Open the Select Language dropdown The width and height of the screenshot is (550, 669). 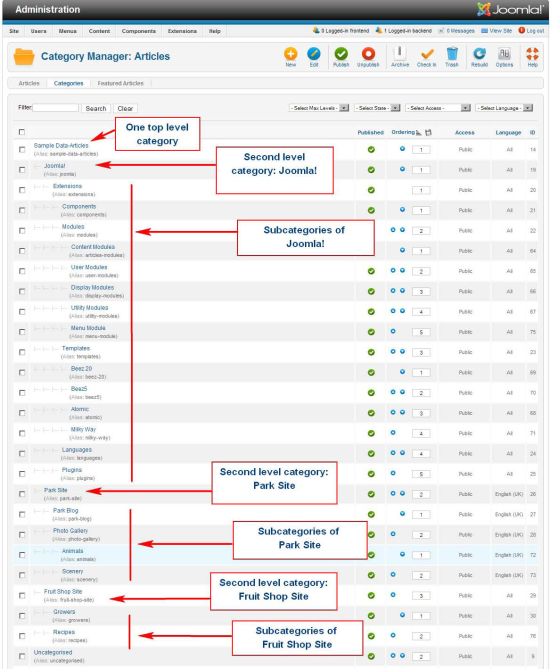tap(504, 108)
